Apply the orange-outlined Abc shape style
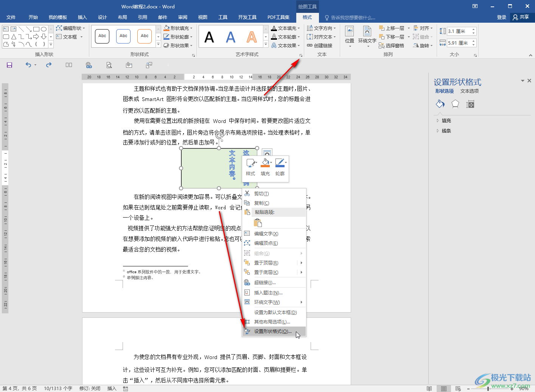This screenshot has width=535, height=392. tap(145, 36)
